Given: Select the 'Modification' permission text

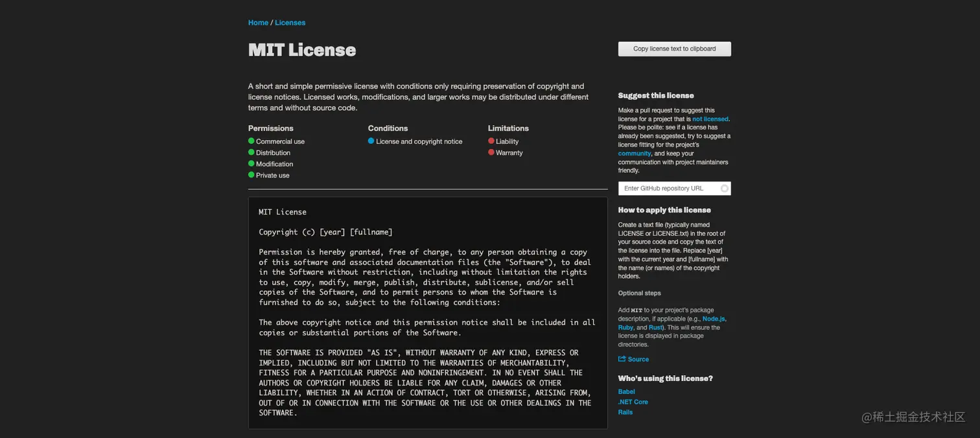Looking at the screenshot, I should click(x=274, y=164).
